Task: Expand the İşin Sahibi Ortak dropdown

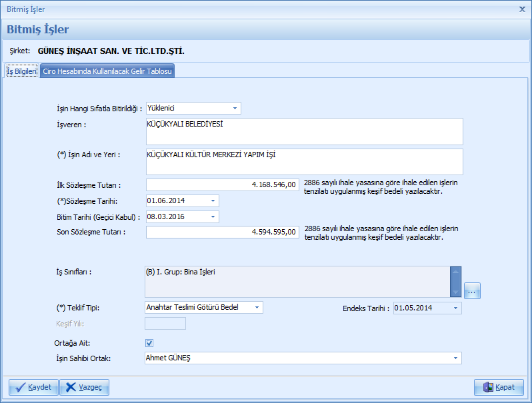Action: [455, 358]
